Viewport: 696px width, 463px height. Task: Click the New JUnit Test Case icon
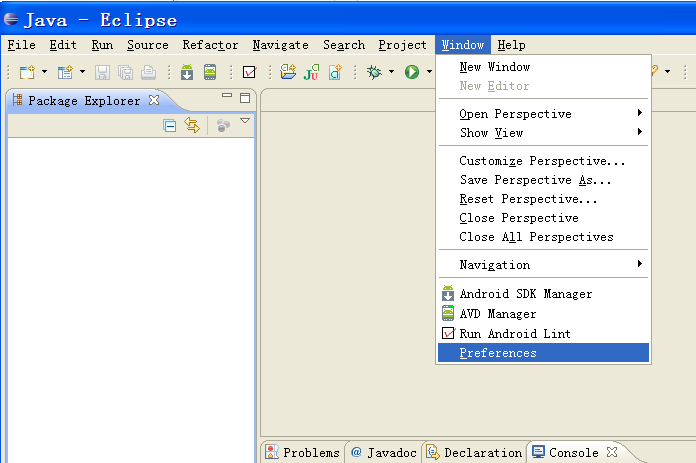point(312,72)
